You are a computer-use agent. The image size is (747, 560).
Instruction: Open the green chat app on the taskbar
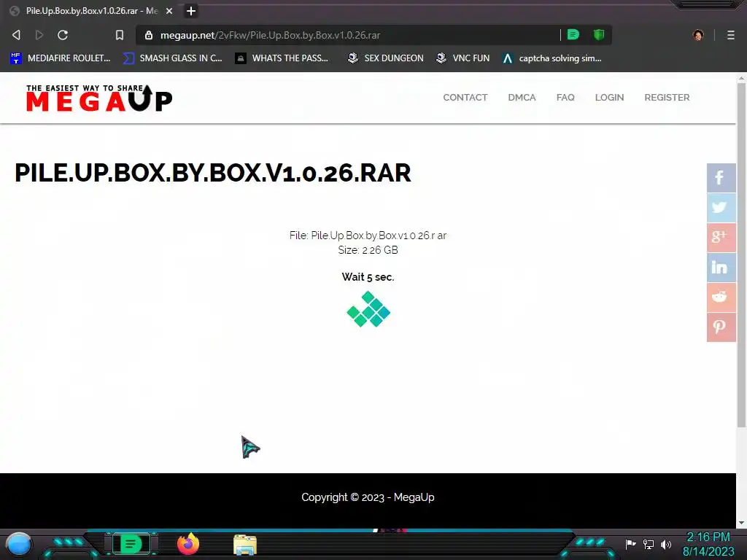point(131,544)
